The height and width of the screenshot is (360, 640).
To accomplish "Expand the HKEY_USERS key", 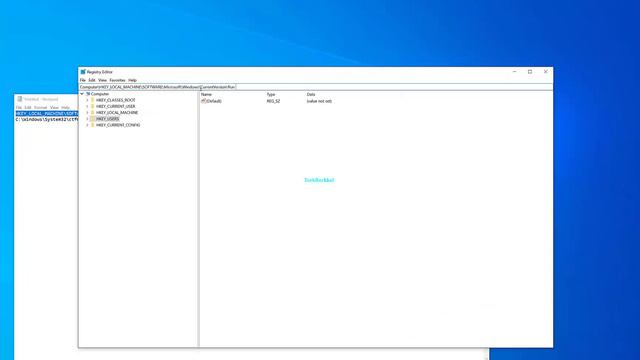I will (x=87, y=119).
